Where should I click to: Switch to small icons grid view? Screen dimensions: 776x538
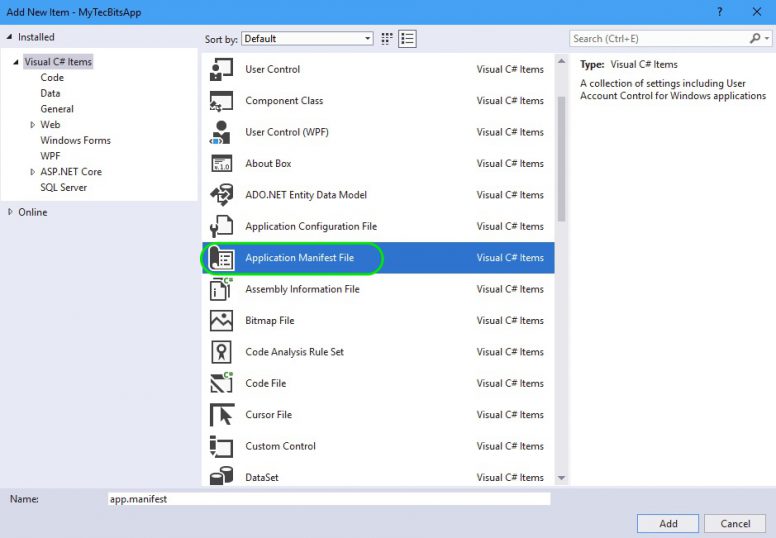click(x=387, y=39)
